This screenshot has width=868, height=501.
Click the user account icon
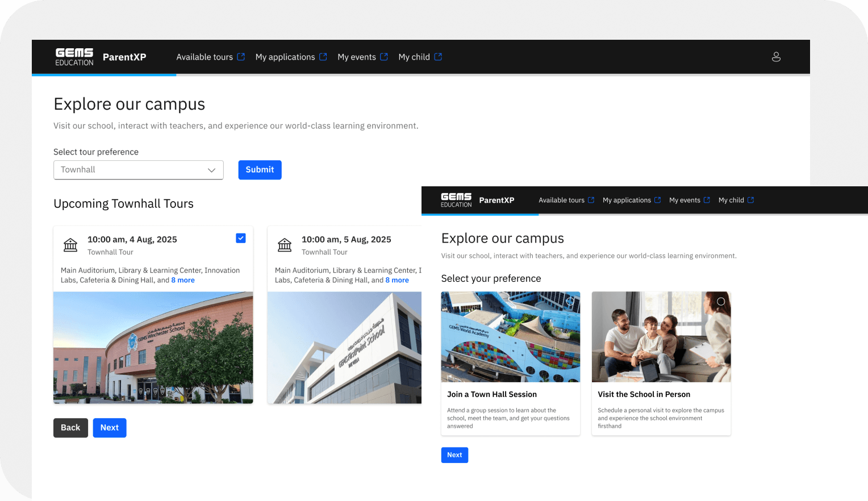coord(776,57)
